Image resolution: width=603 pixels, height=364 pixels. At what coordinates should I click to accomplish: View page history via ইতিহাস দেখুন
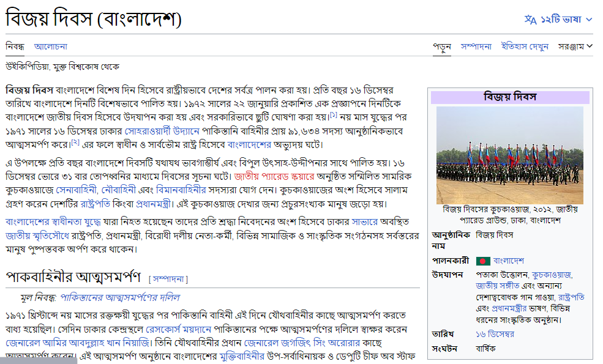coord(525,46)
